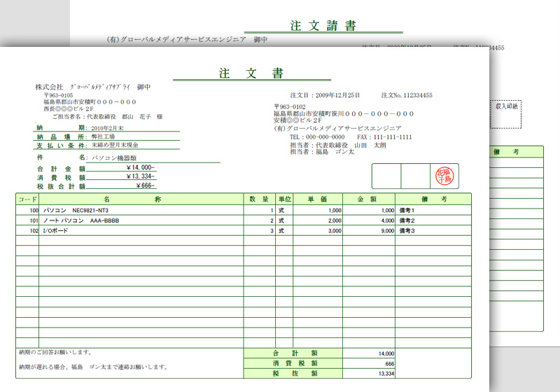Viewport: 560px width, 392px height.
Task: Click the 注文請書 title on back page
Action: pyautogui.click(x=323, y=26)
